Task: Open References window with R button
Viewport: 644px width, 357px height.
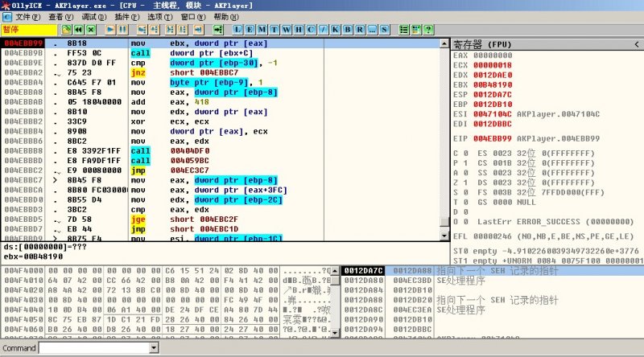Action: [x=360, y=30]
